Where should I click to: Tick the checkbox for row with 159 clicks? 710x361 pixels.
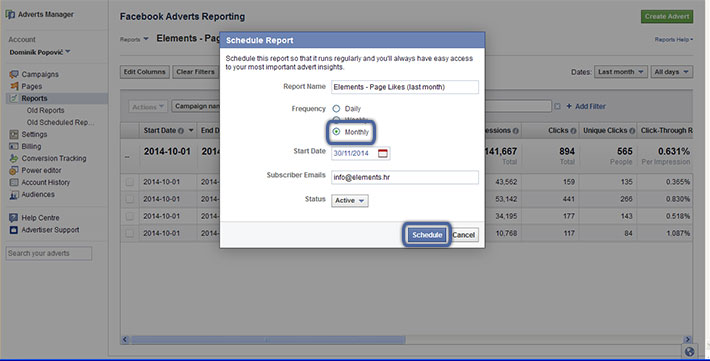point(130,182)
